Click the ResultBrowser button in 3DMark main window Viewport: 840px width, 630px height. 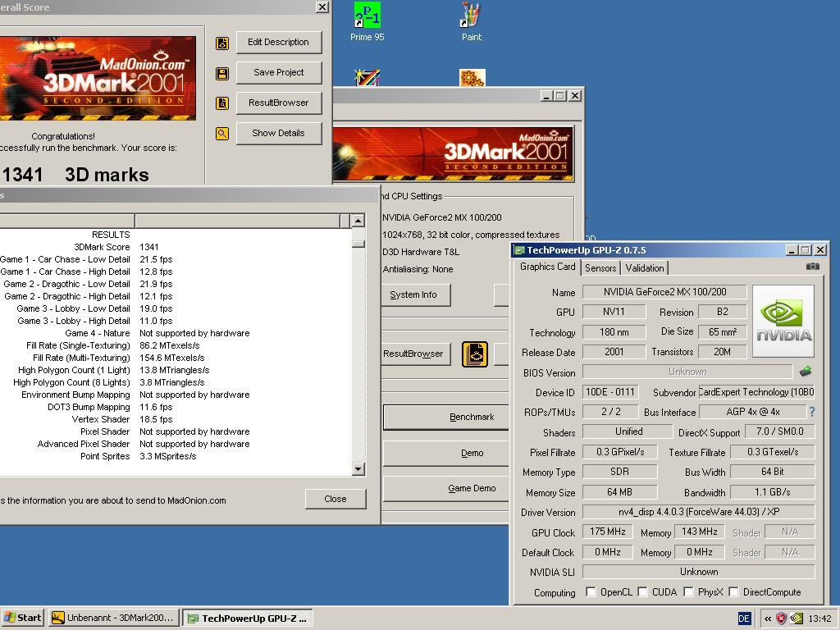[x=416, y=354]
